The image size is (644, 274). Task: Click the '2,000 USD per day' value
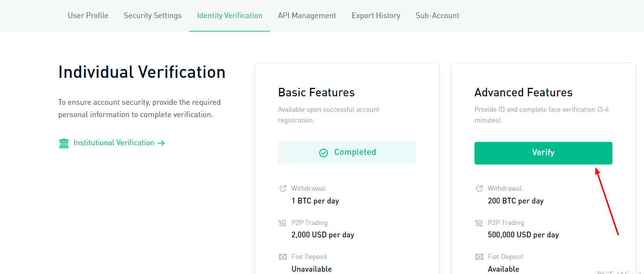323,235
